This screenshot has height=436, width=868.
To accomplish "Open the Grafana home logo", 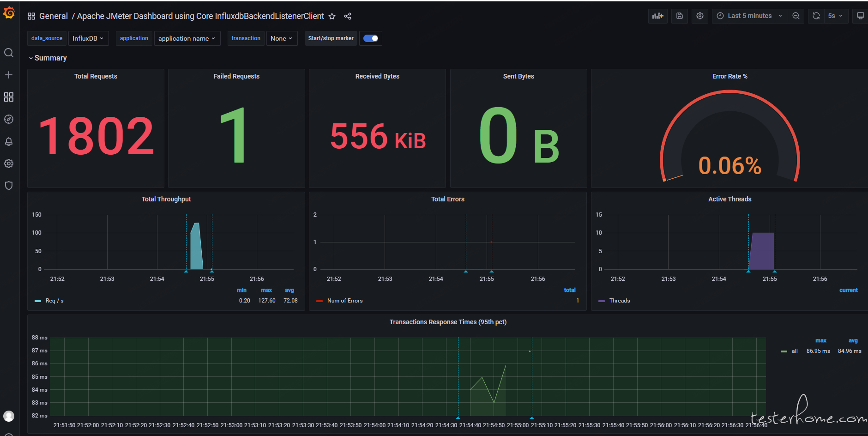I will [9, 13].
